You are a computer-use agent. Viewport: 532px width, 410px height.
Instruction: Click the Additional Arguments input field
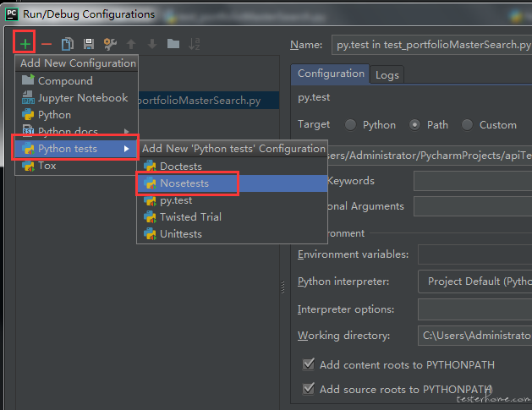(473, 206)
